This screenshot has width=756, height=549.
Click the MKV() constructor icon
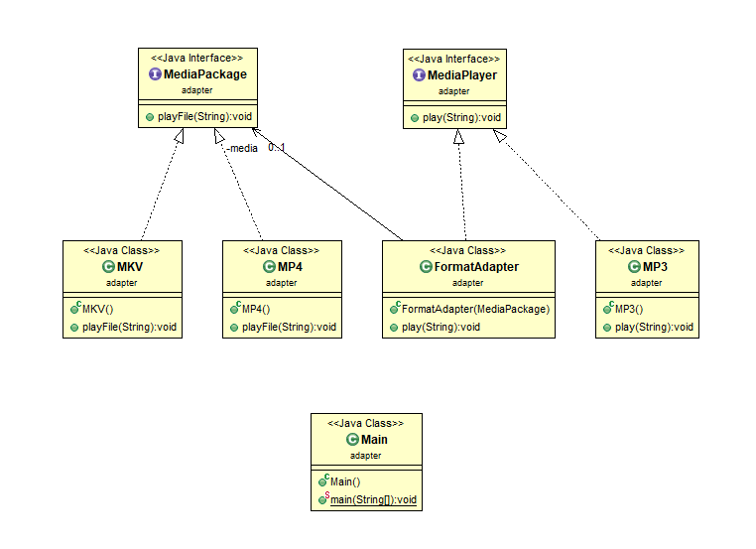(75, 308)
